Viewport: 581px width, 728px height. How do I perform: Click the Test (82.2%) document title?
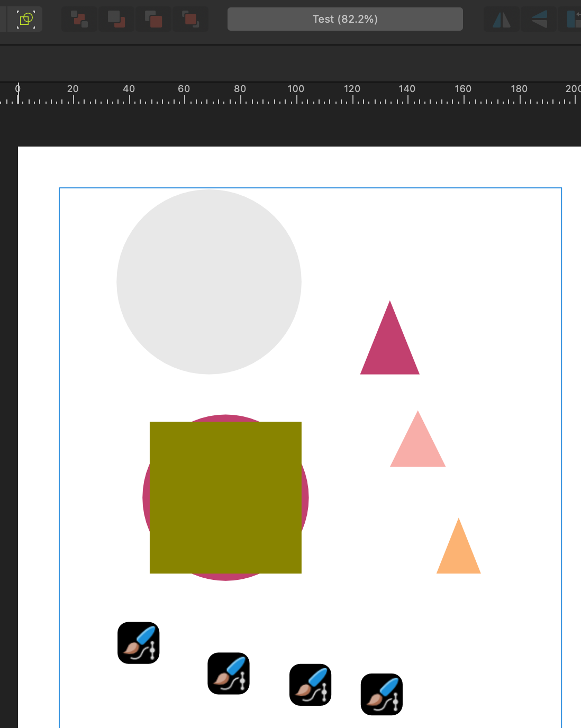pyautogui.click(x=345, y=19)
